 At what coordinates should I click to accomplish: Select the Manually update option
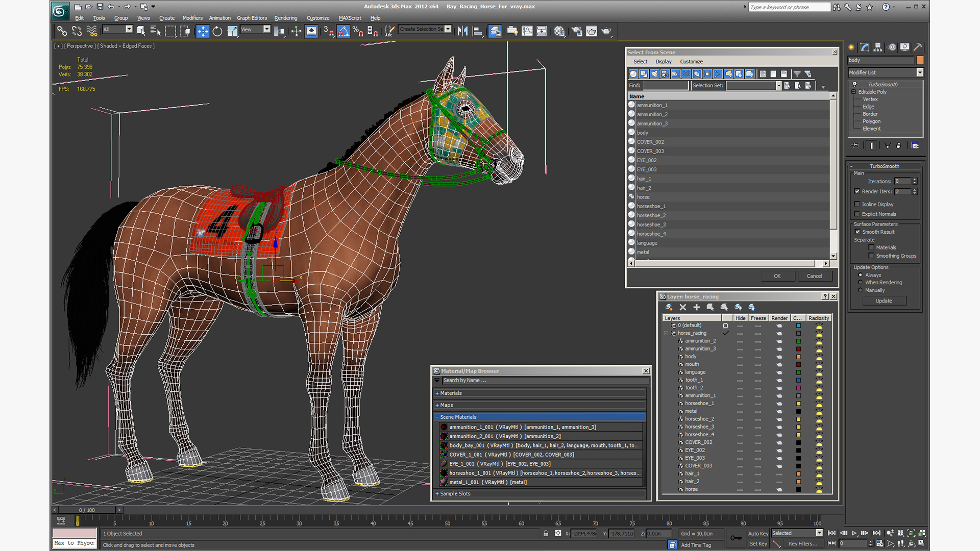pos(861,290)
